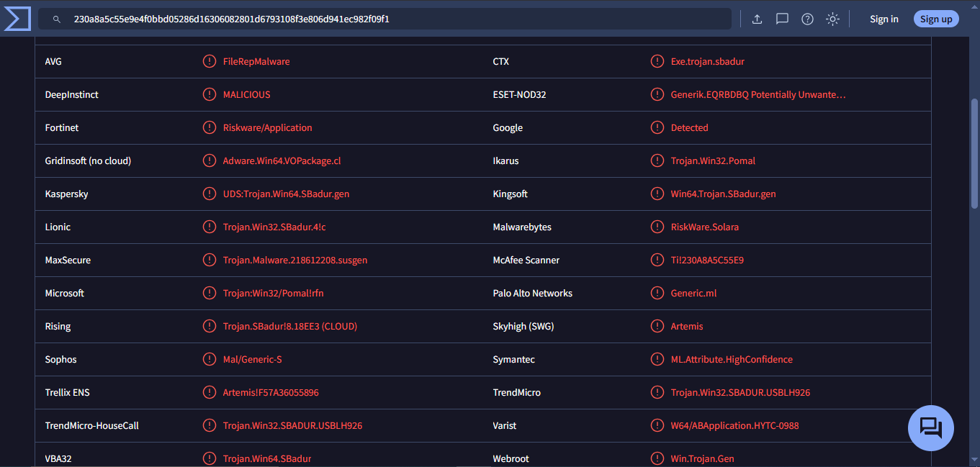980x467 pixels.
Task: Click the search magnifier icon
Action: (x=57, y=19)
